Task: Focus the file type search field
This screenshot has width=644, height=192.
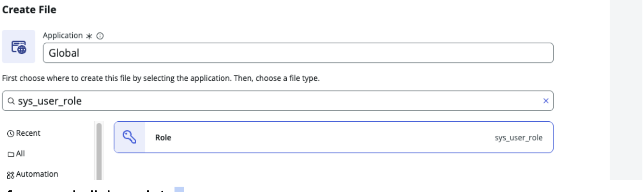Action: point(277,101)
